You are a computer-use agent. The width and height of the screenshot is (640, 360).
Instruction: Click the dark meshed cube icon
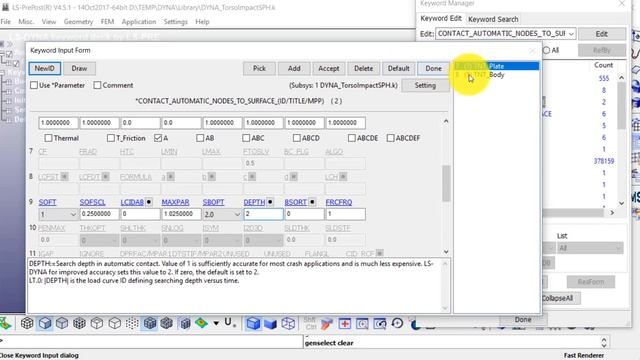coord(167,323)
